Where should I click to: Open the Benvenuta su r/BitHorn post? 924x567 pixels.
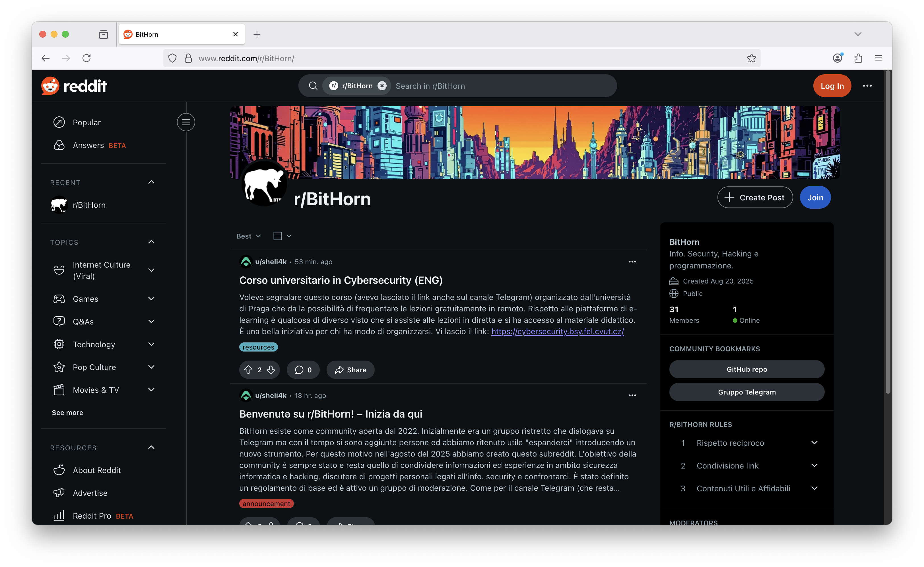(x=330, y=414)
